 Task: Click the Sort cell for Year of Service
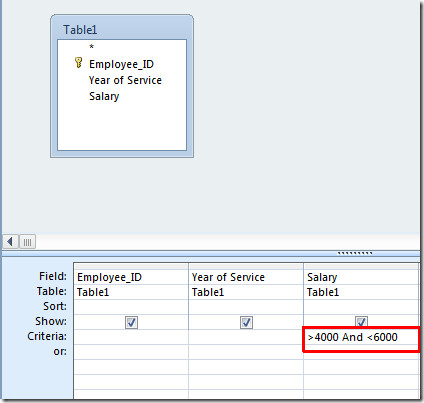point(246,307)
